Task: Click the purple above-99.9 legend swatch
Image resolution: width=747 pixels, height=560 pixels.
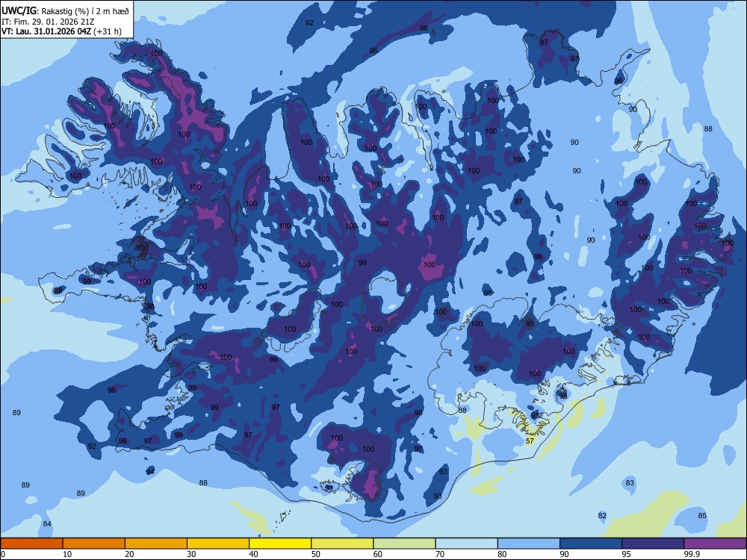Action: point(715,544)
